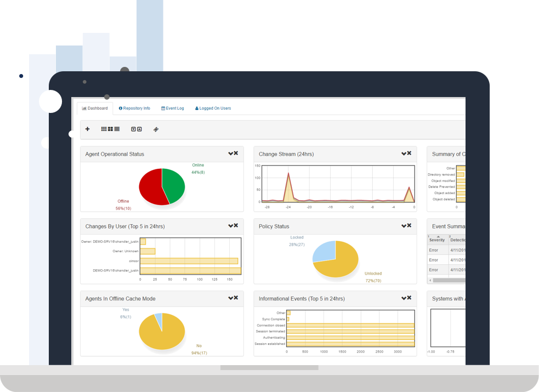Click the 'Locked' legend label
Image resolution: width=539 pixels, height=392 pixels.
(x=297, y=237)
